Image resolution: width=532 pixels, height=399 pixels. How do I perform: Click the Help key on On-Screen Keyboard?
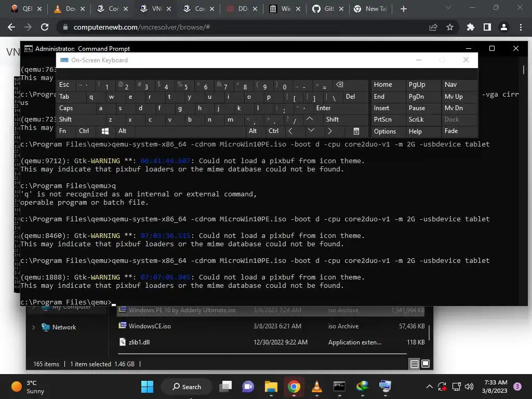point(422,131)
